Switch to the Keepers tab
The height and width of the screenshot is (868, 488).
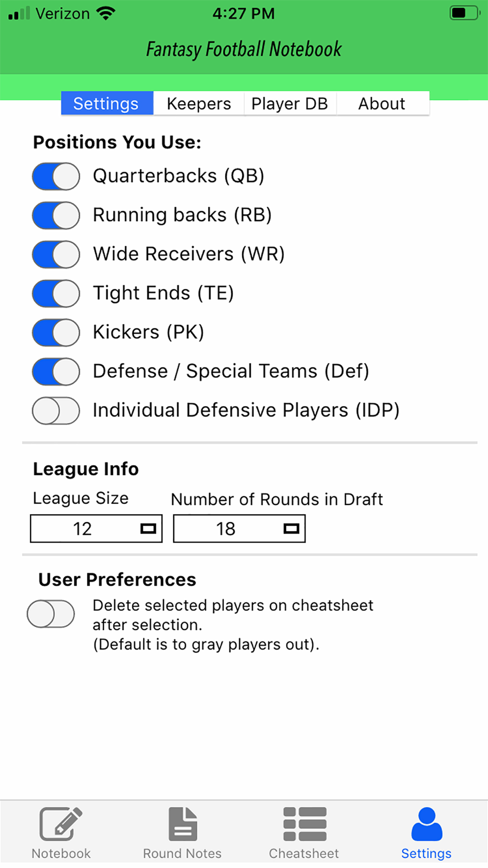pyautogui.click(x=199, y=103)
